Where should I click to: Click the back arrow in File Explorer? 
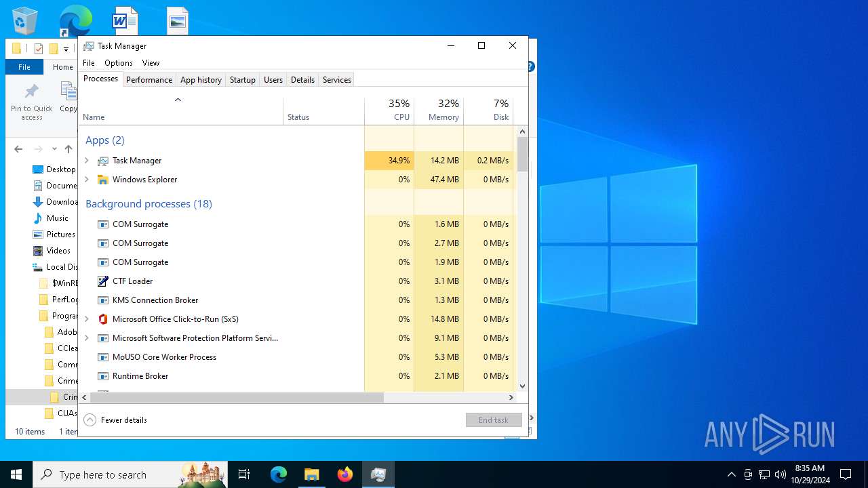18,149
